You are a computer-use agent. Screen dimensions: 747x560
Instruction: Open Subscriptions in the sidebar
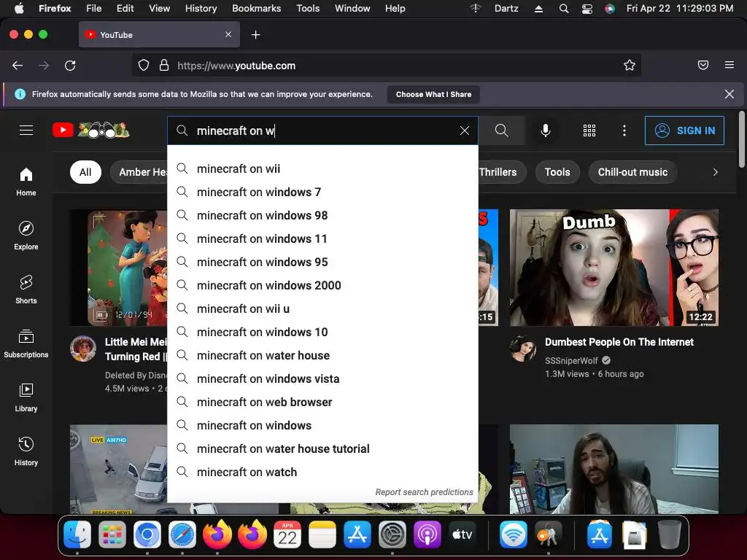pyautogui.click(x=26, y=343)
